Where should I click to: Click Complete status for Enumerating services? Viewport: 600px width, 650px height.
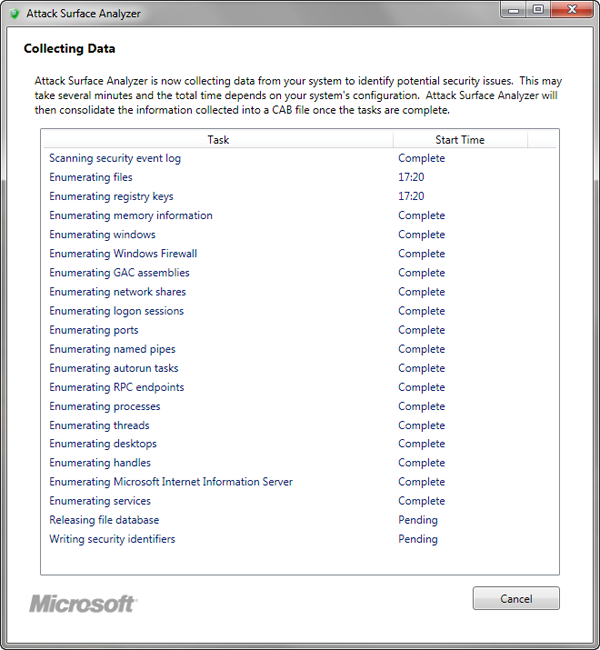(421, 501)
